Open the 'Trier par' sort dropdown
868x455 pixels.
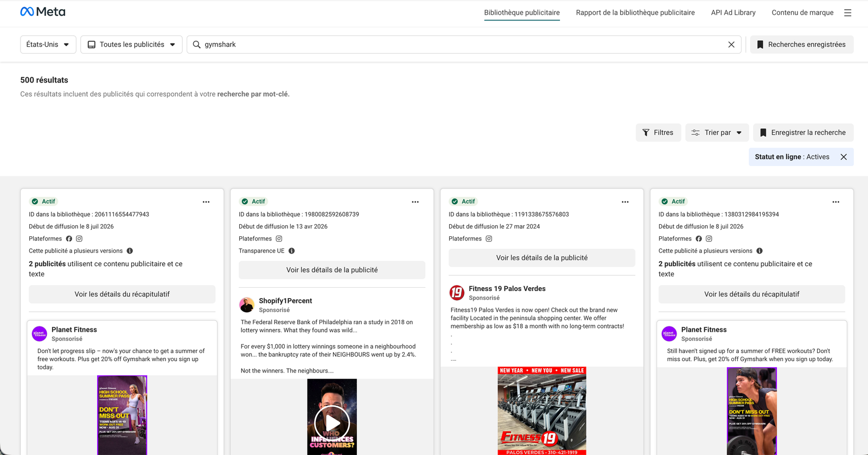(x=717, y=132)
